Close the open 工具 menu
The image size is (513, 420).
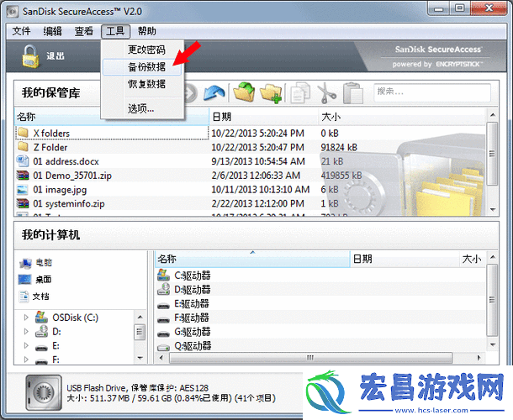click(x=115, y=31)
